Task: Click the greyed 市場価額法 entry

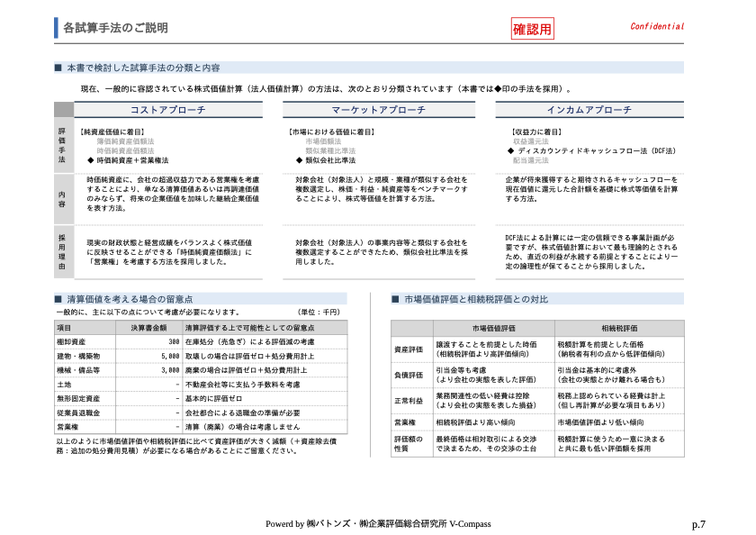Action: coord(323,141)
